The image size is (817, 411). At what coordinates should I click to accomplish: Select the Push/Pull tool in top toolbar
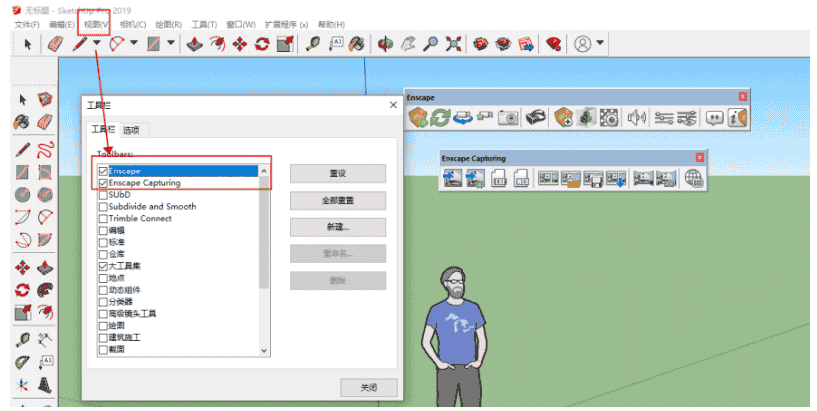click(194, 44)
